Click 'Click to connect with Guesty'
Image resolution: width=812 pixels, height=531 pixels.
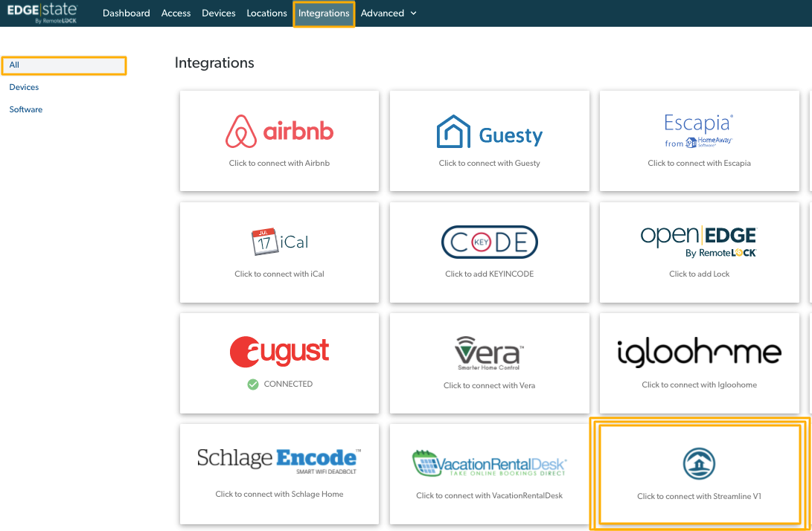[490, 163]
